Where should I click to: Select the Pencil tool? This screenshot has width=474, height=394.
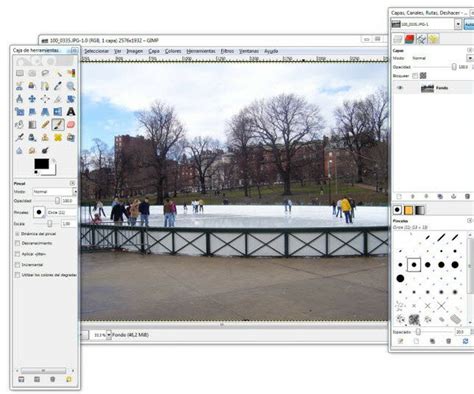(x=45, y=125)
